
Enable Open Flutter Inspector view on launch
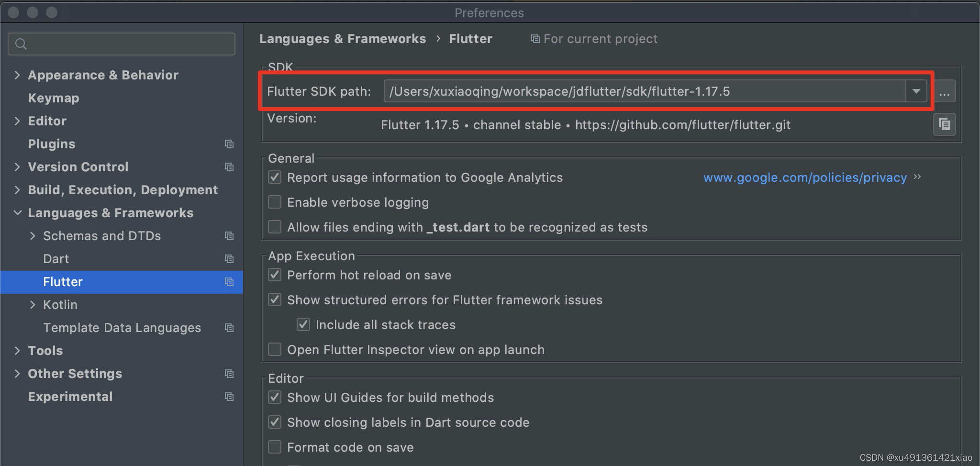click(x=275, y=350)
